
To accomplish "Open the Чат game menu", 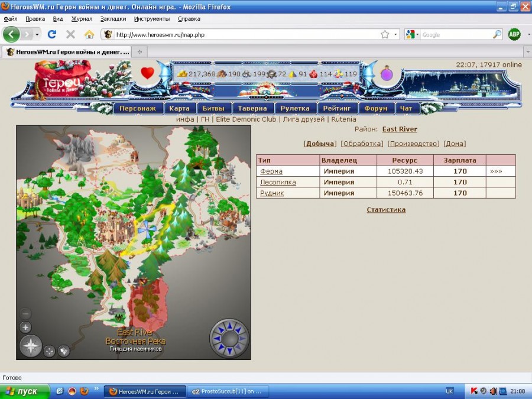I will [406, 109].
